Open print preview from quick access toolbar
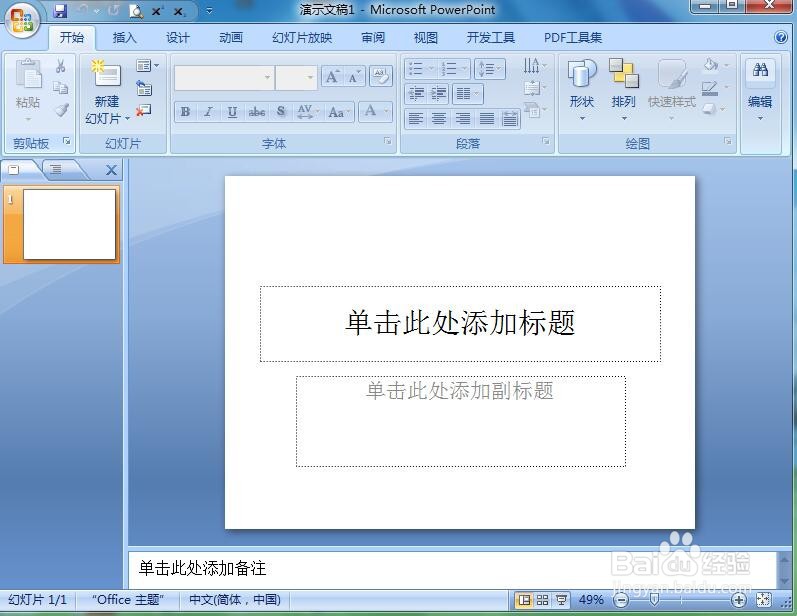 click(136, 11)
